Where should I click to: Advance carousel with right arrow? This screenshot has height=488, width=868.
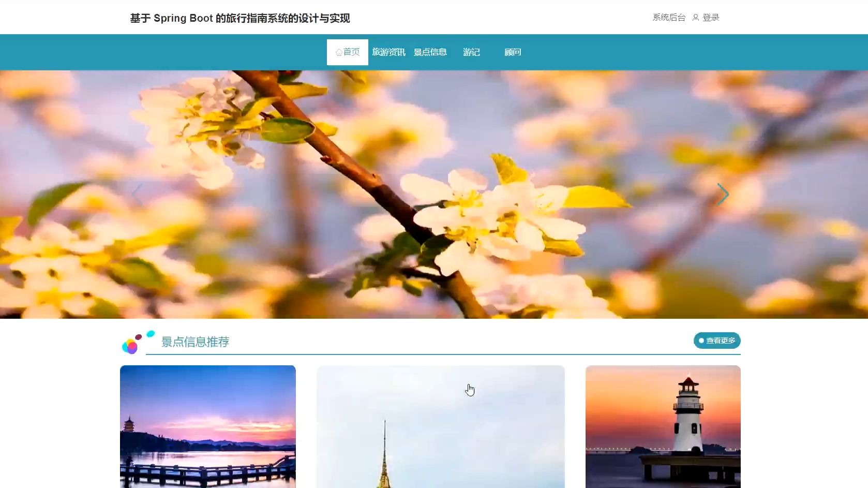click(723, 195)
